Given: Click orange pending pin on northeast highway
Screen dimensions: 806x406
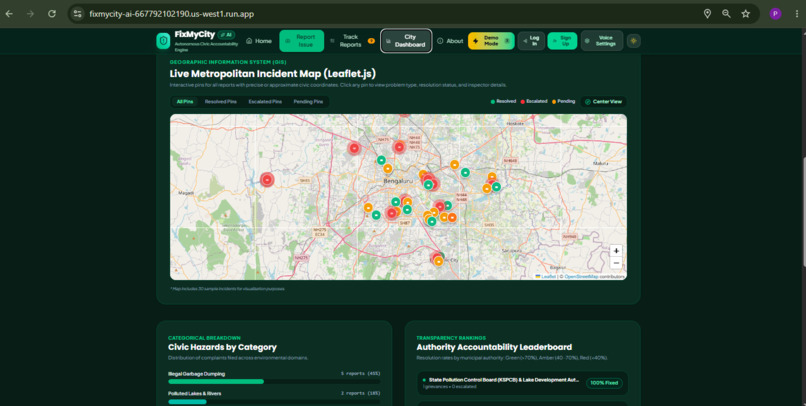Looking at the screenshot, I should (454, 164).
